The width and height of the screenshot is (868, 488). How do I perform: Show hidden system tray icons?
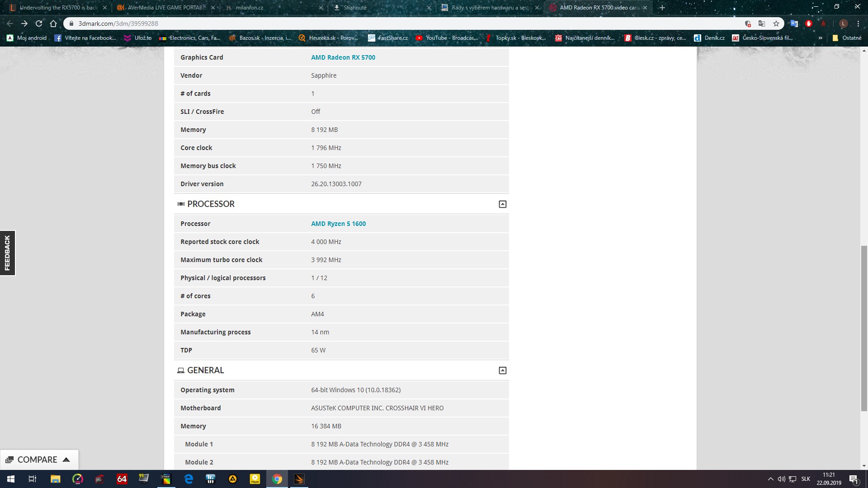[x=770, y=479]
